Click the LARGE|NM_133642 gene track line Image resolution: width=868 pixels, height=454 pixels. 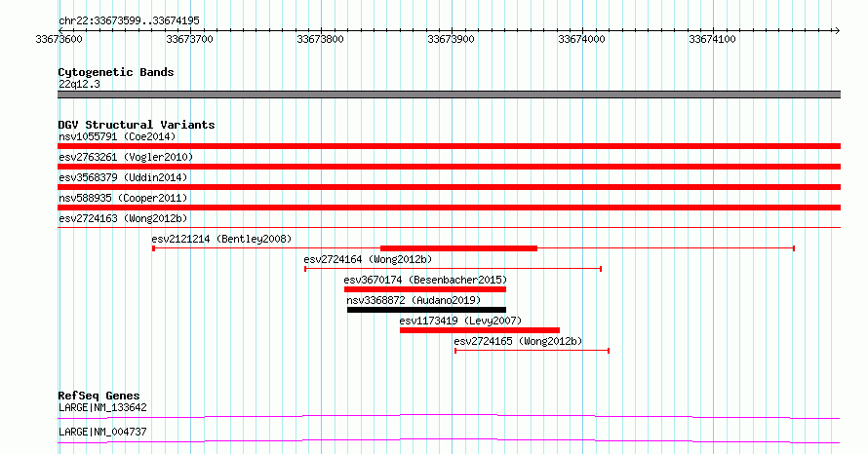449,416
